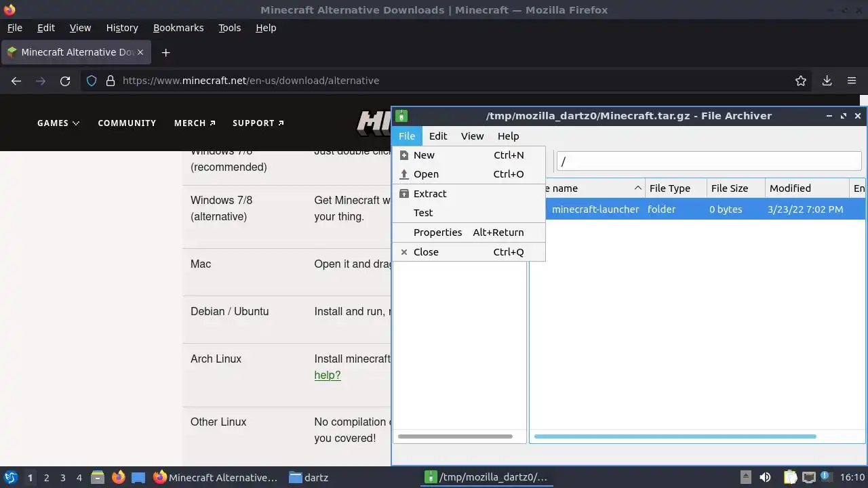Launch Firefox from the taskbar quicklaunch icon
Viewport: 868px width, 488px height.
tap(118, 478)
